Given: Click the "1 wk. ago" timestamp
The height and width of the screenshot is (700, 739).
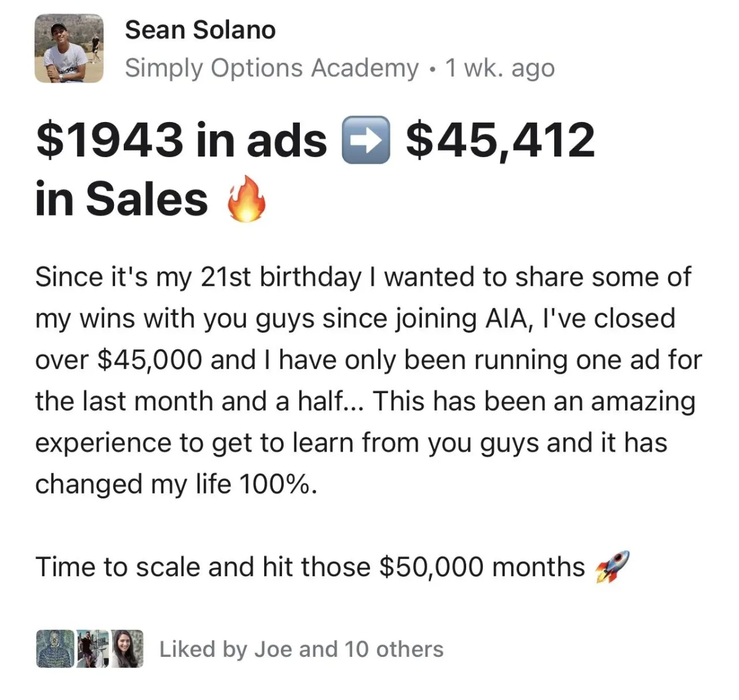Looking at the screenshot, I should pyautogui.click(x=499, y=68).
